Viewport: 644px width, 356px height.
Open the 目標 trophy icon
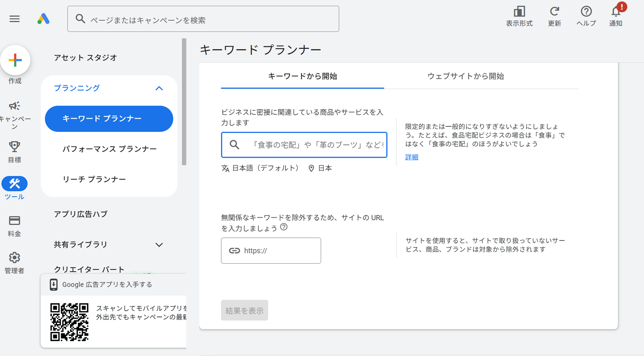pyautogui.click(x=14, y=147)
